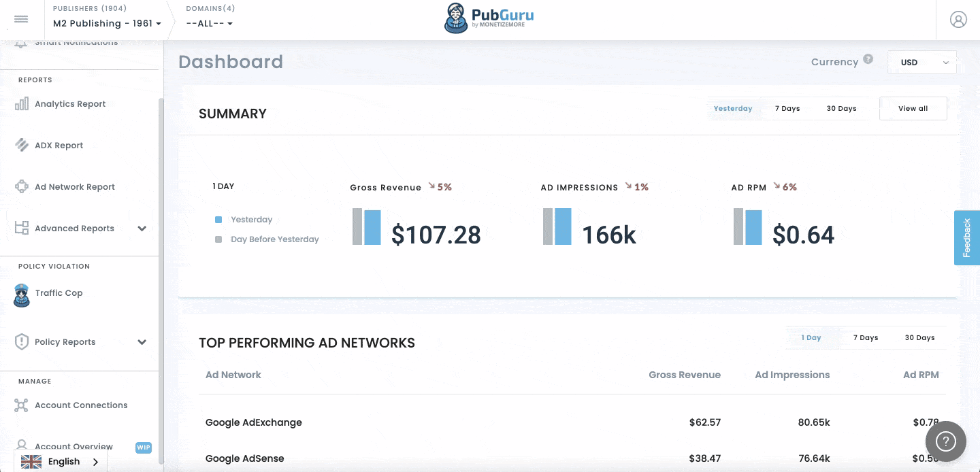Select the Analytics Report icon
The width and height of the screenshot is (980, 472).
20,103
